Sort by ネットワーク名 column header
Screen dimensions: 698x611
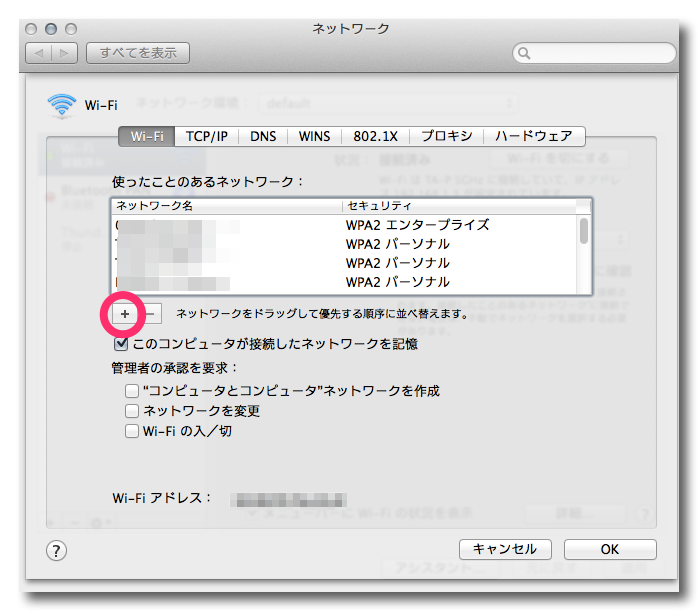pos(227,206)
